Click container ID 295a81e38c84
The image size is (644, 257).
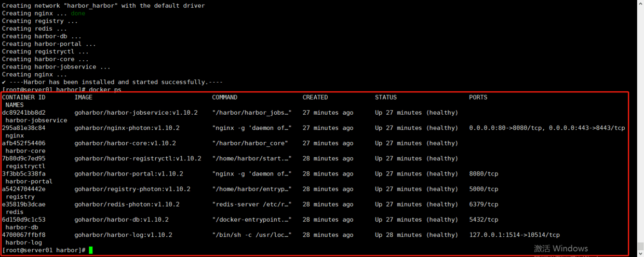(x=24, y=128)
